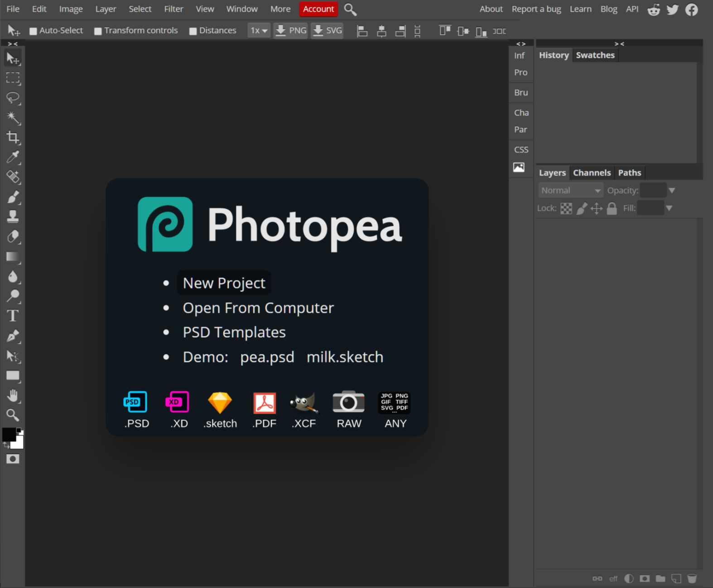
Task: Switch to the Channels tab
Action: [x=592, y=173]
